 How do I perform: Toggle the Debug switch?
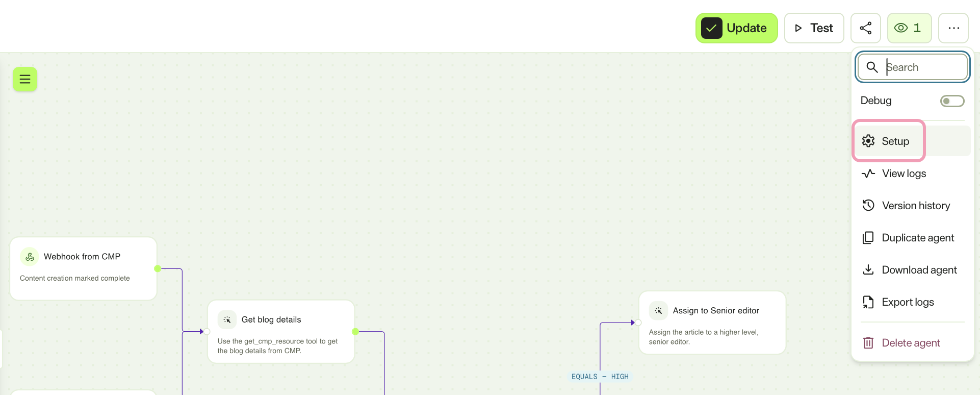pyautogui.click(x=952, y=101)
